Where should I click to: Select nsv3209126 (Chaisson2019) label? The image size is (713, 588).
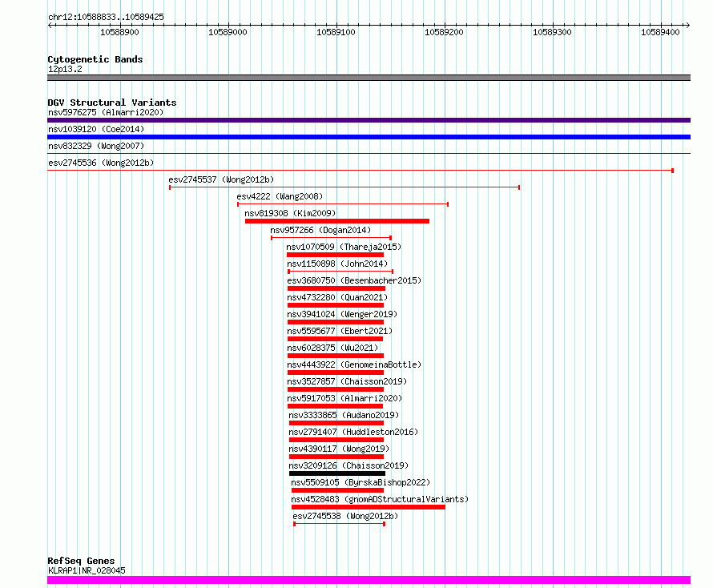click(348, 465)
